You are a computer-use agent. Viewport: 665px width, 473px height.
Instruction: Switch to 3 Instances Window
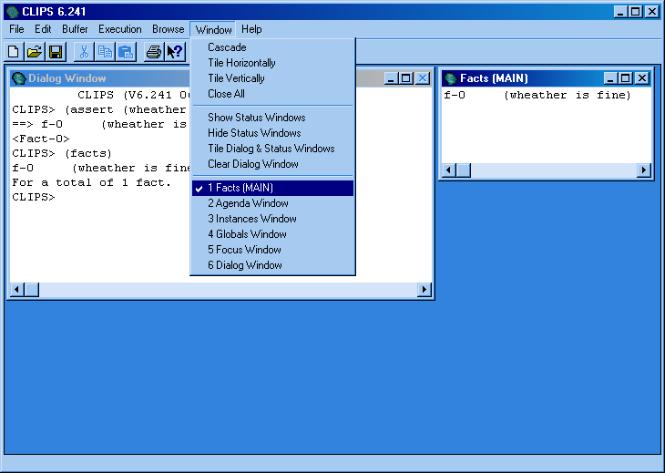272,219
